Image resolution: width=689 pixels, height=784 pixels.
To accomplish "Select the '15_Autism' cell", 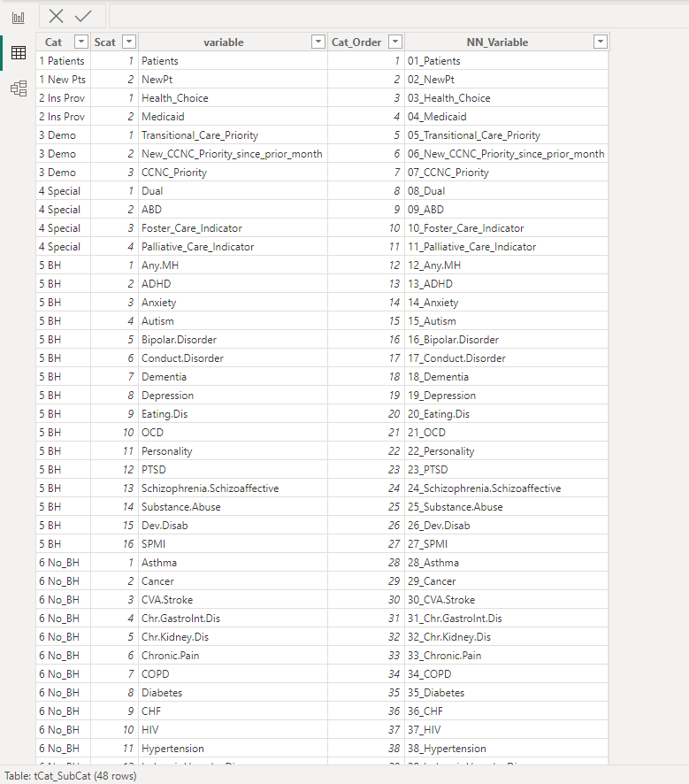I will pos(507,321).
